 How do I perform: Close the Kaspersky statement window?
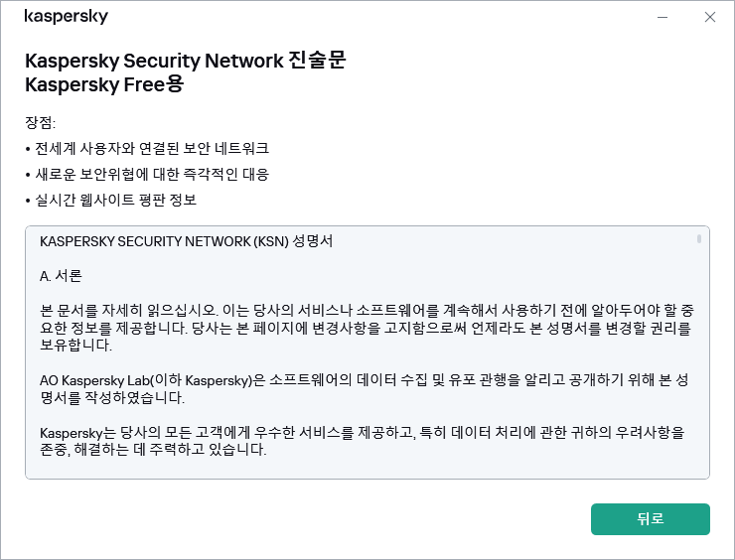[709, 17]
